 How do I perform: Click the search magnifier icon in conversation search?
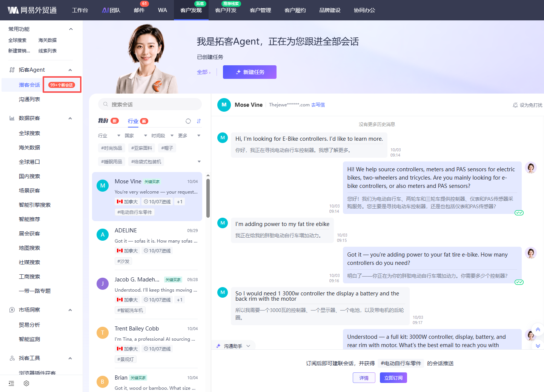click(105, 104)
